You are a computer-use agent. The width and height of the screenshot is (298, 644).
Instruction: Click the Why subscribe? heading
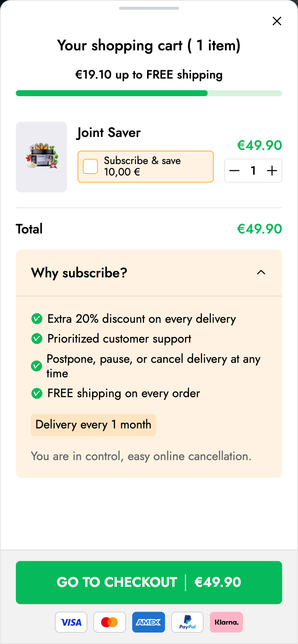point(79,273)
